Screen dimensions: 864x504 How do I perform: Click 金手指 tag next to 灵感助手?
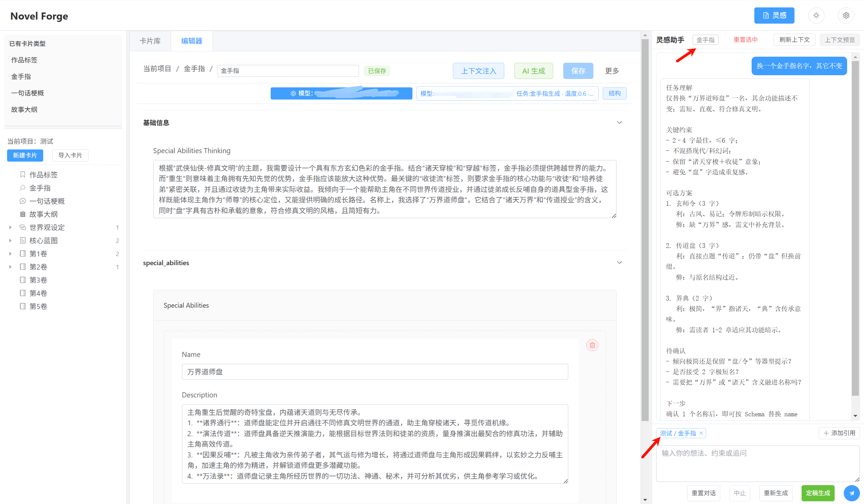click(x=705, y=40)
